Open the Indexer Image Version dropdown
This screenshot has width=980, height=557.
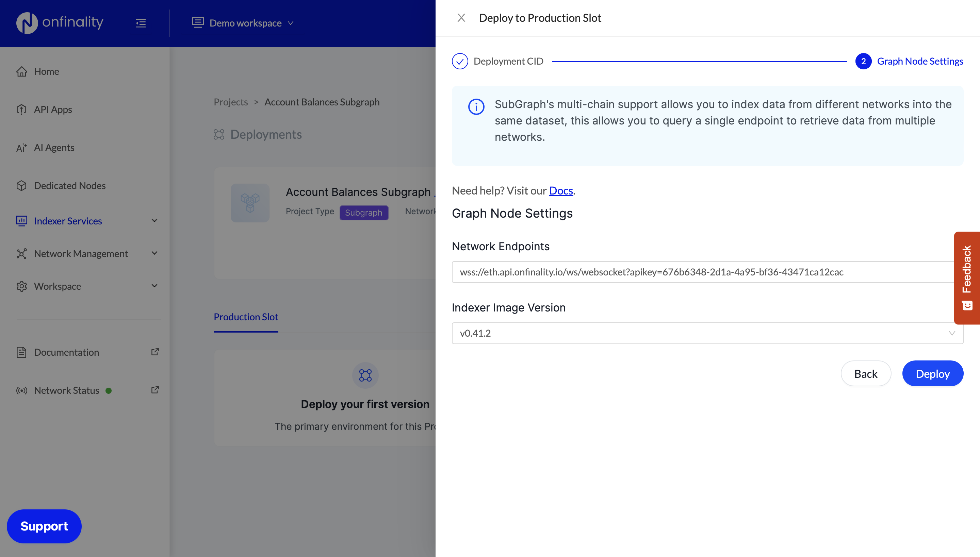707,333
